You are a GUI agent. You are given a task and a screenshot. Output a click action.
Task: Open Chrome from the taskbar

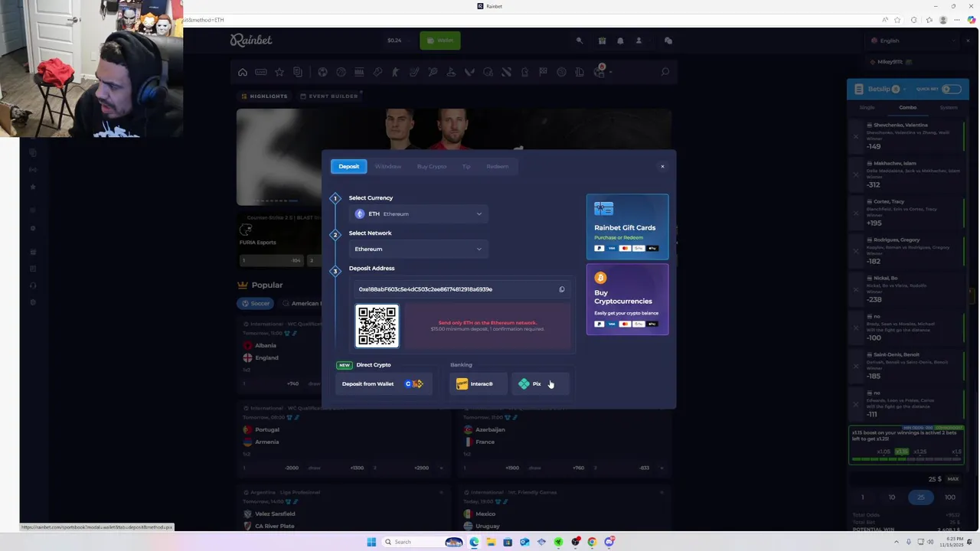click(x=592, y=542)
